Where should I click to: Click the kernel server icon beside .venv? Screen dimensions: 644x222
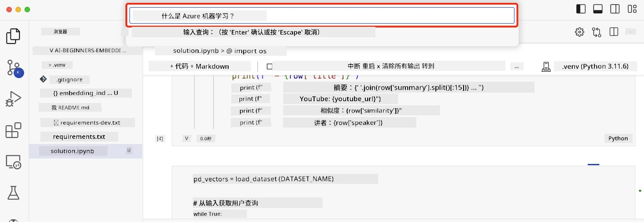click(x=546, y=67)
